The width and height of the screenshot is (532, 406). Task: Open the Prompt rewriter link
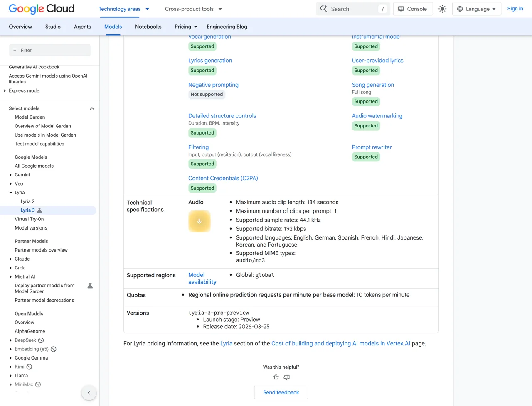click(x=372, y=147)
